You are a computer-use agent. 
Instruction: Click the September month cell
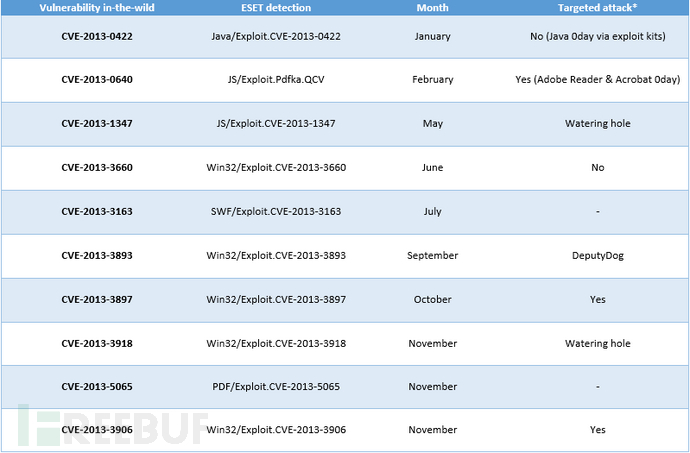433,255
